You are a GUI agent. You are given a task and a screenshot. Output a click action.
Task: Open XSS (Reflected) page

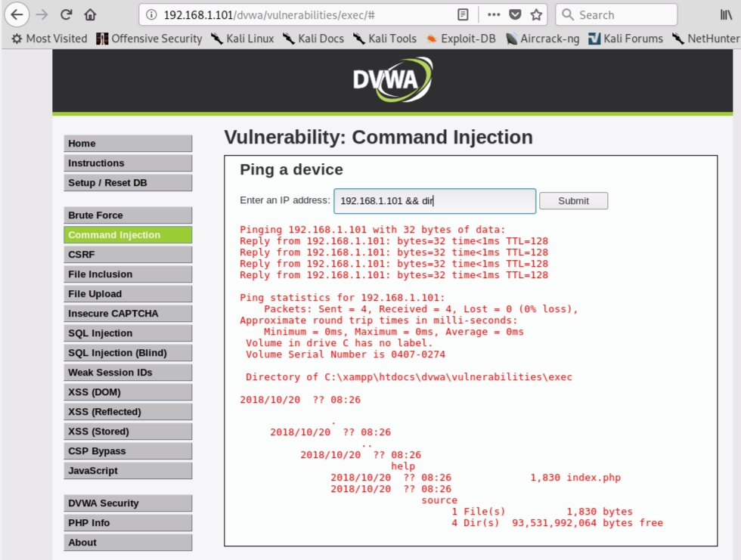128,412
